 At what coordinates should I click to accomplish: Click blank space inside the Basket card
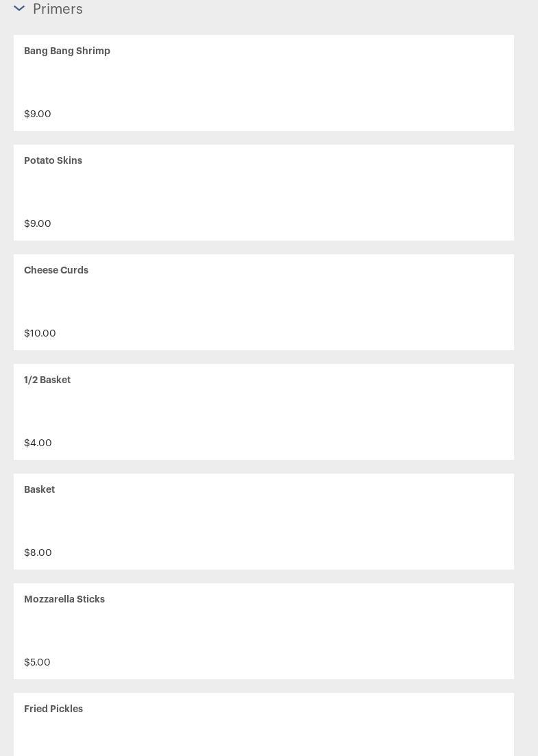coord(289,522)
